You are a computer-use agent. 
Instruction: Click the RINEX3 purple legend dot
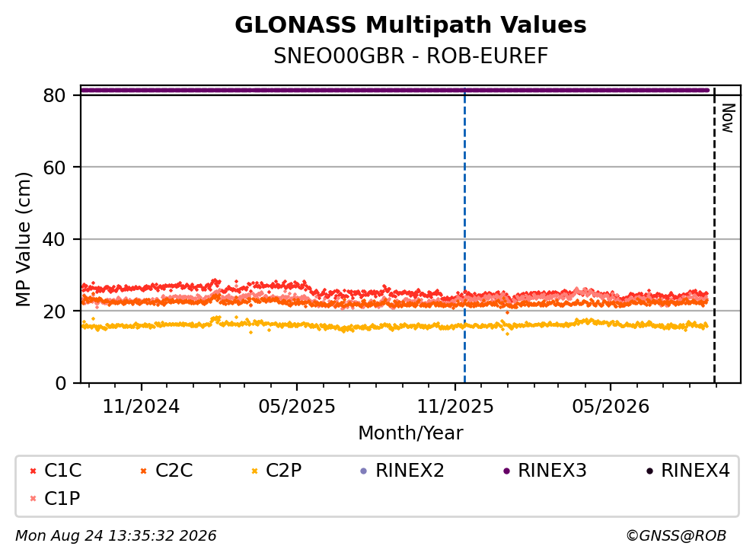pyautogui.click(x=506, y=471)
